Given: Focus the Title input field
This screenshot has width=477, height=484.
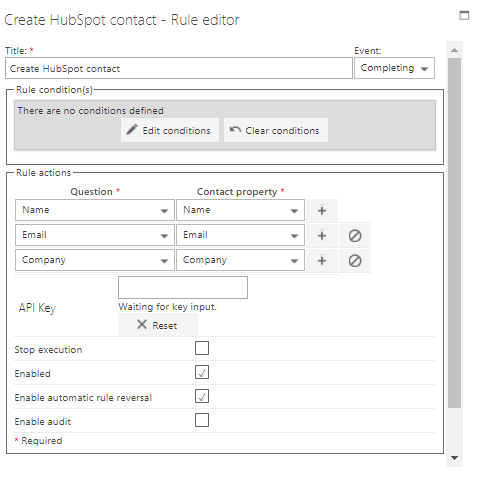Looking at the screenshot, I should (x=179, y=68).
